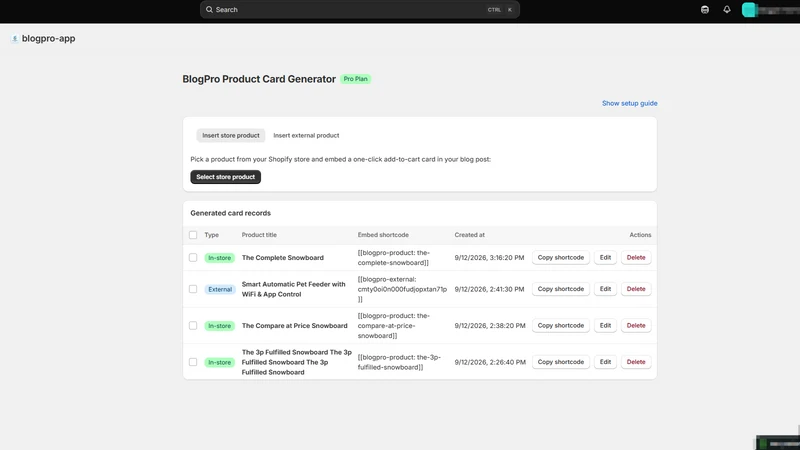Focus the Search field

pyautogui.click(x=360, y=10)
